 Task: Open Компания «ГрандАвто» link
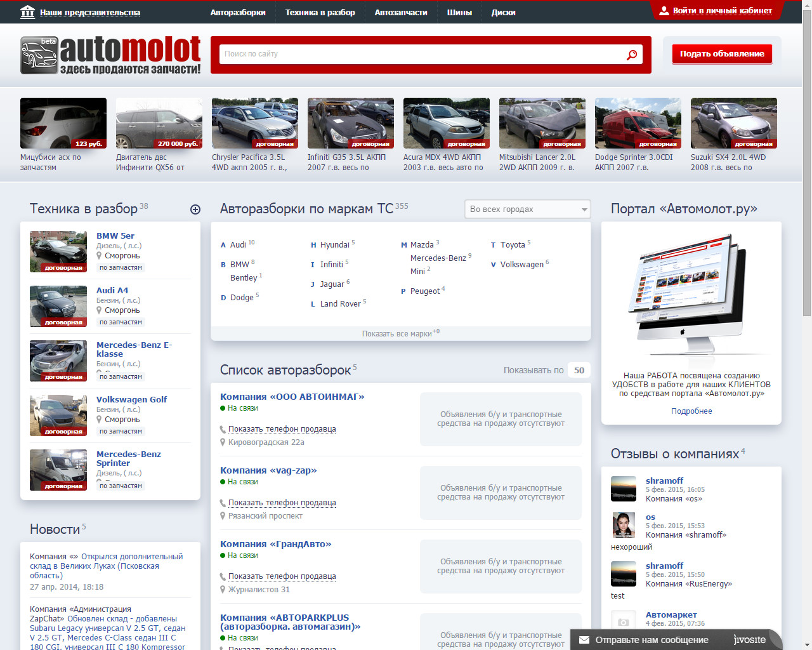[275, 544]
